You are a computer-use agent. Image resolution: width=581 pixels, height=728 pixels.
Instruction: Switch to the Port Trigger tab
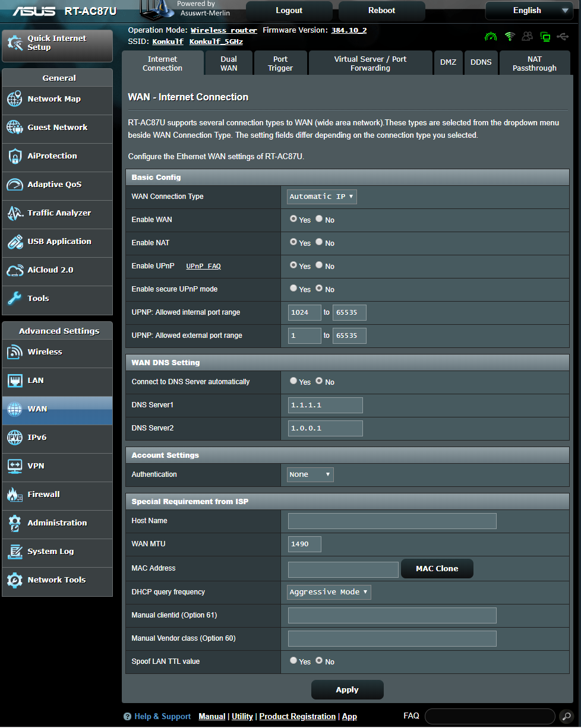[280, 63]
